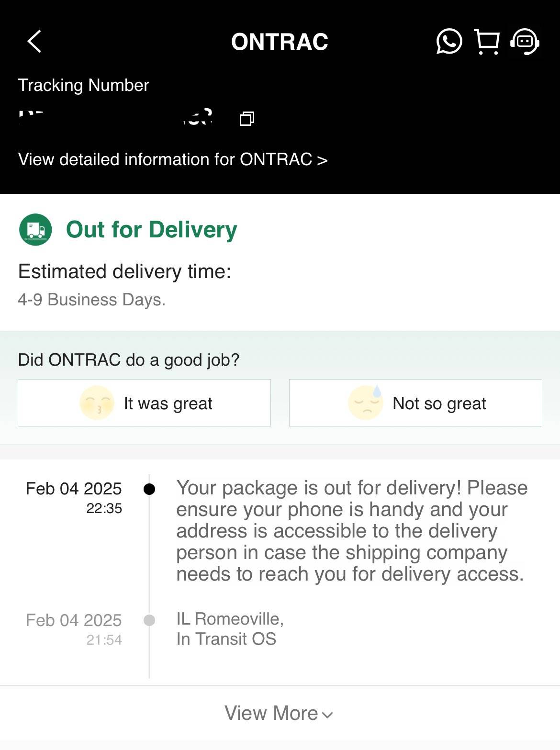Click the latest black timeline dot
Viewport: 560px width, 750px height.
[149, 489]
